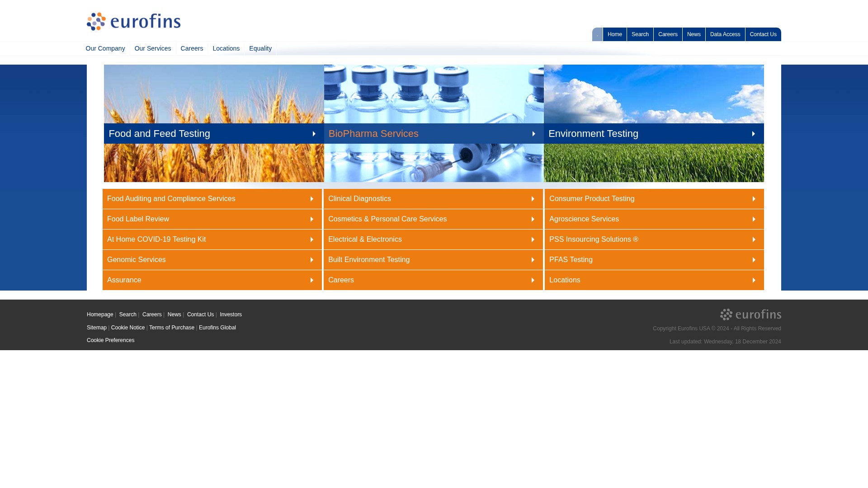Open the Environment Testing banner link
868x488 pixels.
[654, 134]
